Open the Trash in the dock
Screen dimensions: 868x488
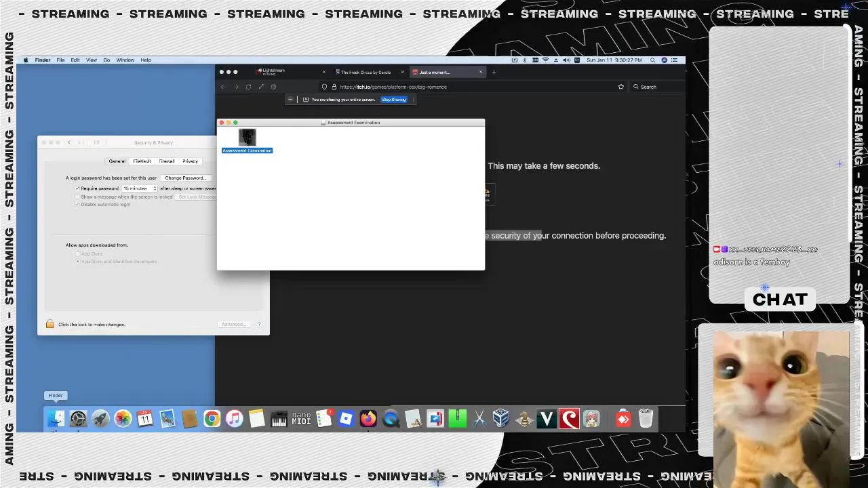[x=646, y=419]
